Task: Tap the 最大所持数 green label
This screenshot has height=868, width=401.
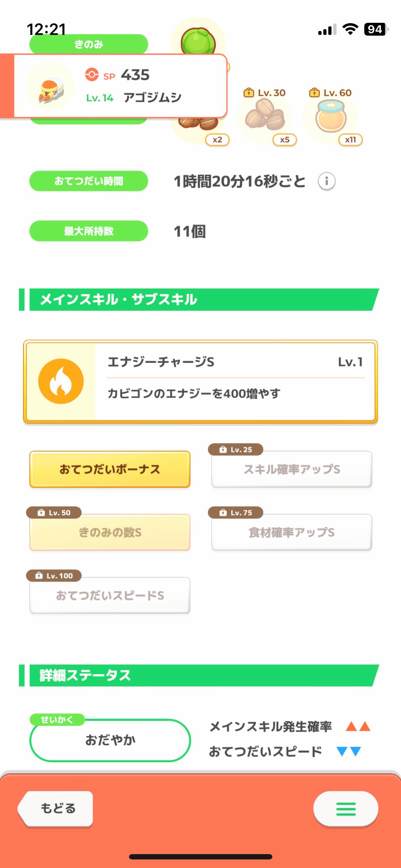Action: click(x=88, y=231)
